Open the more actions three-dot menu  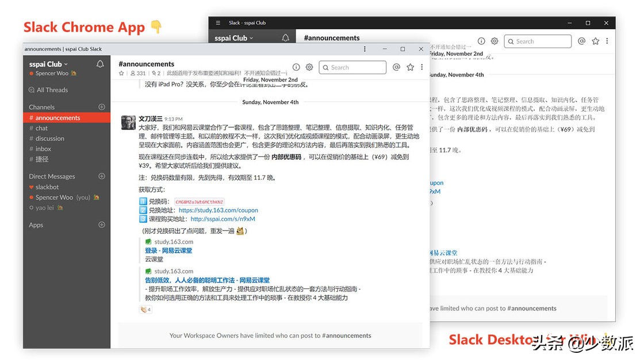pyautogui.click(x=422, y=67)
